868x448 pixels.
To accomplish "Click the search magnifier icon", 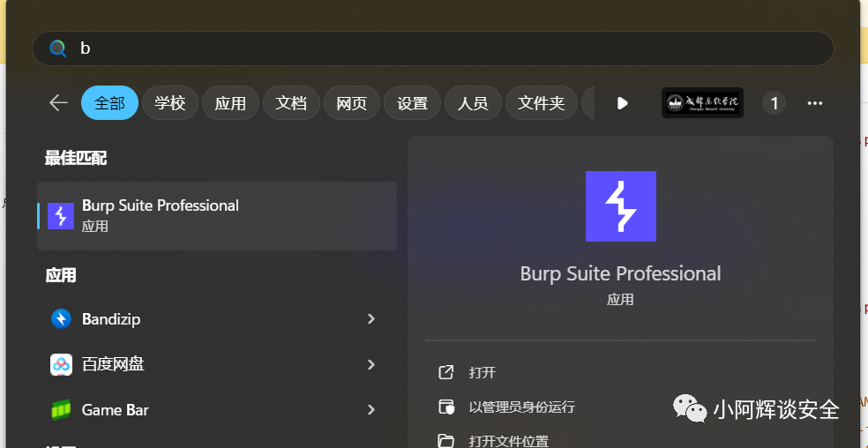I will click(x=57, y=49).
